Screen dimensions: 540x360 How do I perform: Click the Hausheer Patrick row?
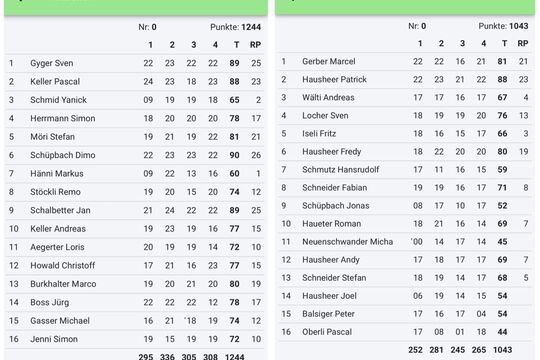click(x=405, y=79)
